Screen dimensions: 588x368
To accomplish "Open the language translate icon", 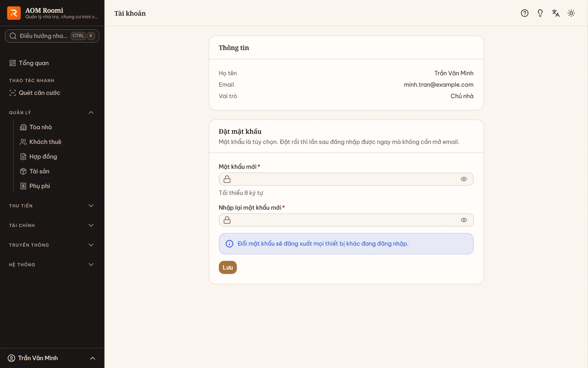I will tap(556, 13).
